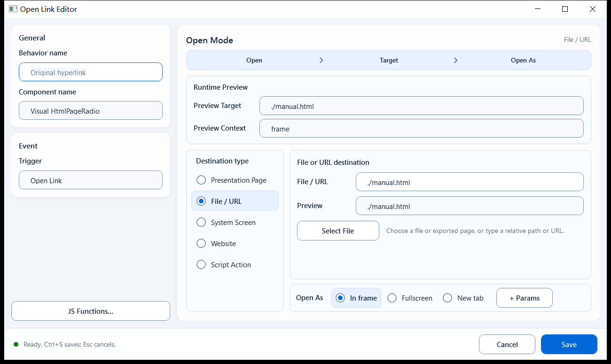This screenshot has height=364, width=611.
Task: Click the File / URL header label
Action: [578, 39]
